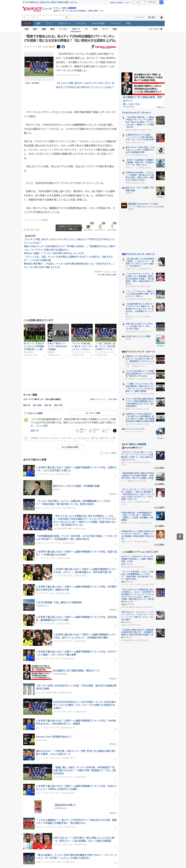Click なるほど reaction on first comment
Screen dimensions: 186x868
pos(94,431)
